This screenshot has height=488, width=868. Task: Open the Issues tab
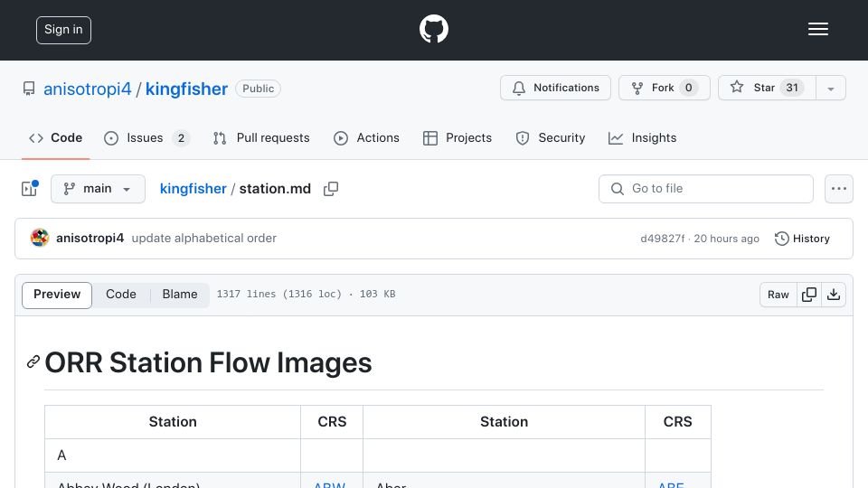pyautogui.click(x=146, y=137)
